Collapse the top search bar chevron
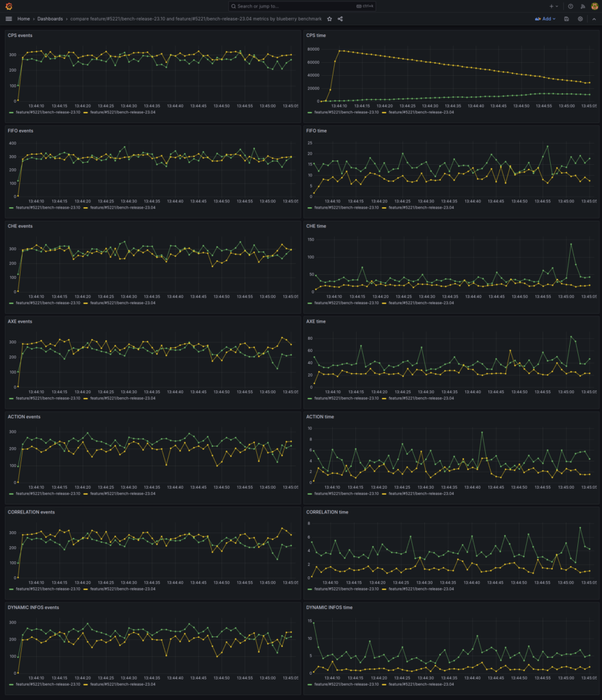 [x=594, y=18]
